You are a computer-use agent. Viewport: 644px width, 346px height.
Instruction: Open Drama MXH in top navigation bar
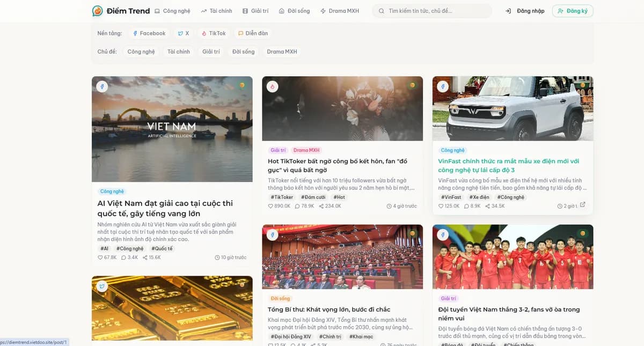tap(340, 11)
